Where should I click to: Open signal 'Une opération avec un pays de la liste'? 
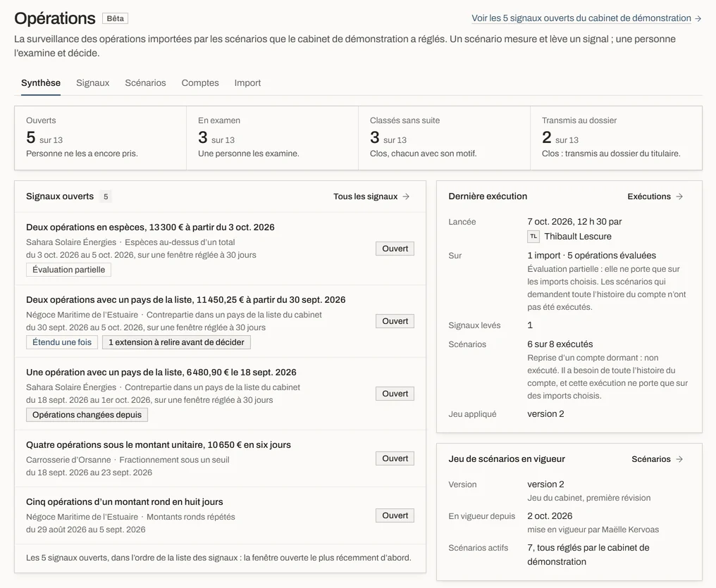tap(161, 373)
